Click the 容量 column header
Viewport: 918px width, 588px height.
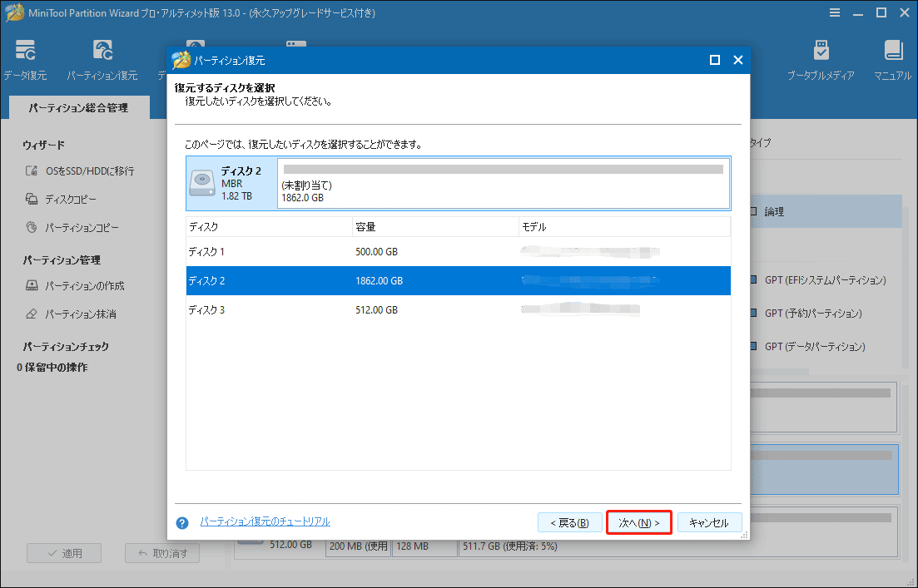[435, 226]
